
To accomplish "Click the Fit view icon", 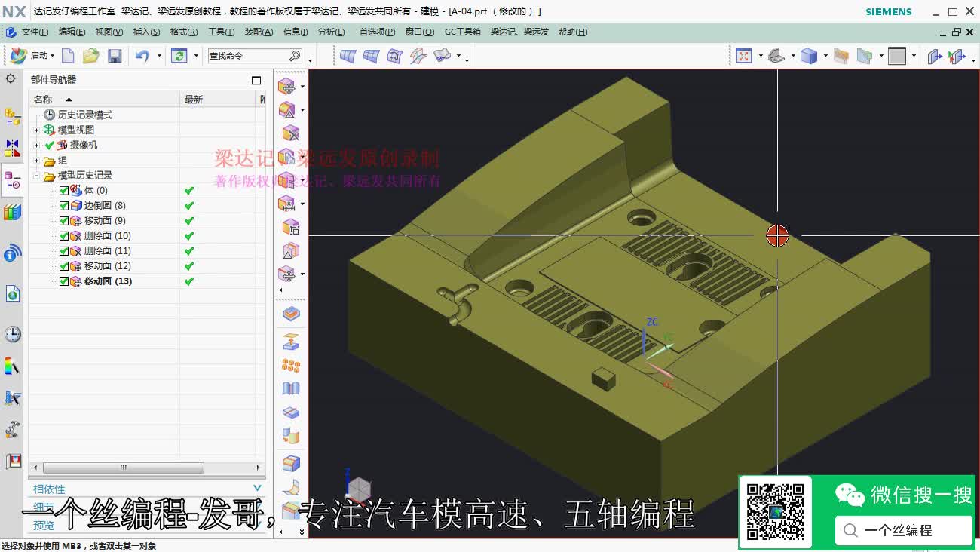I will (744, 56).
